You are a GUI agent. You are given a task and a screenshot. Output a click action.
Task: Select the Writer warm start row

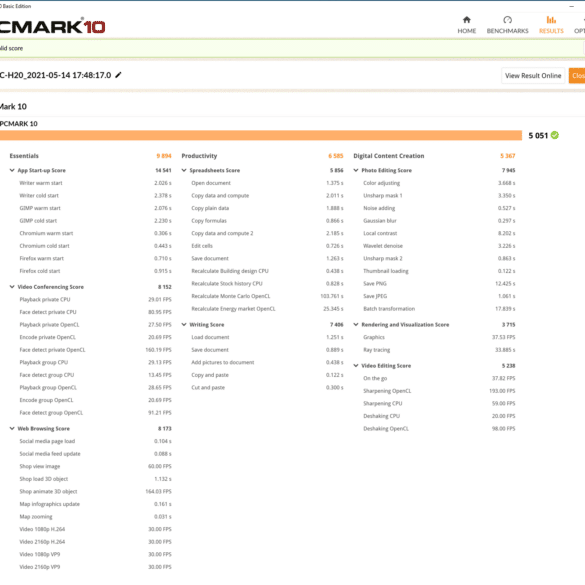pyautogui.click(x=95, y=183)
